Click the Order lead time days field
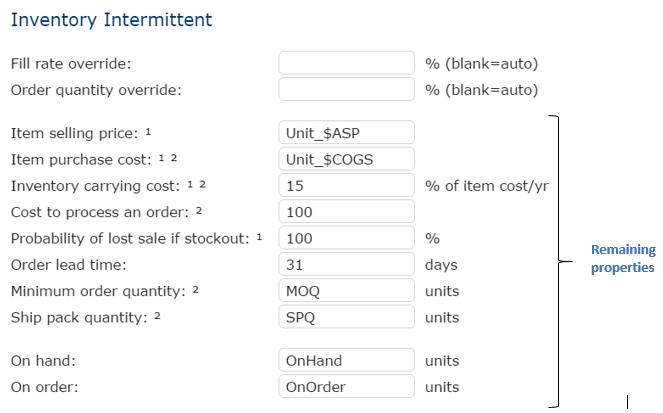The height and width of the screenshot is (413, 663). tap(346, 264)
